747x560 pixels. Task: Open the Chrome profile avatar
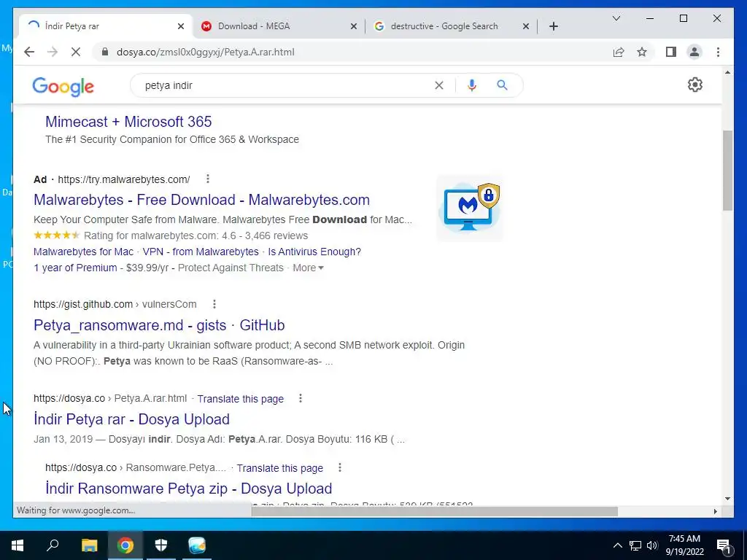(x=694, y=52)
